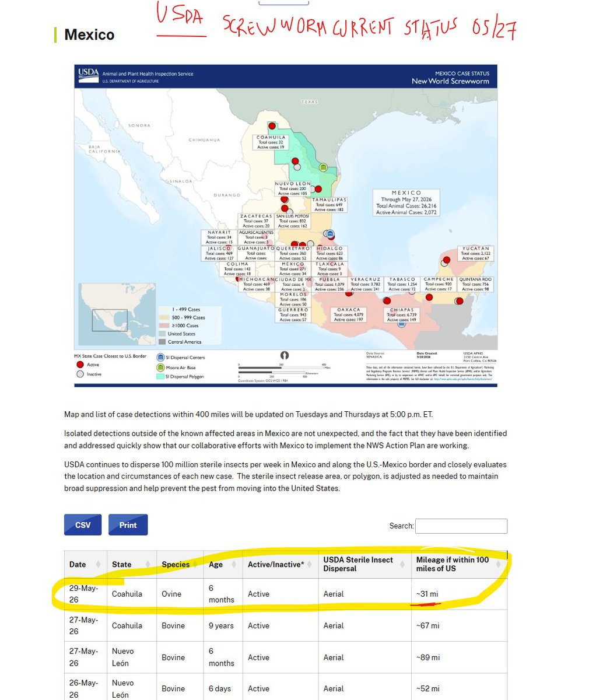Select the 26-May-26 date cell

point(85,688)
